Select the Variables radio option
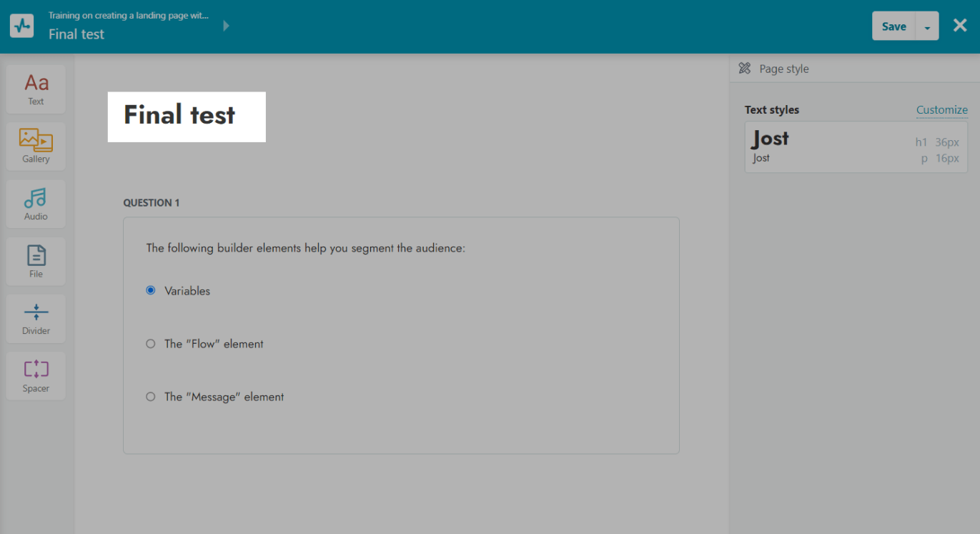The width and height of the screenshot is (980, 534). coord(151,290)
